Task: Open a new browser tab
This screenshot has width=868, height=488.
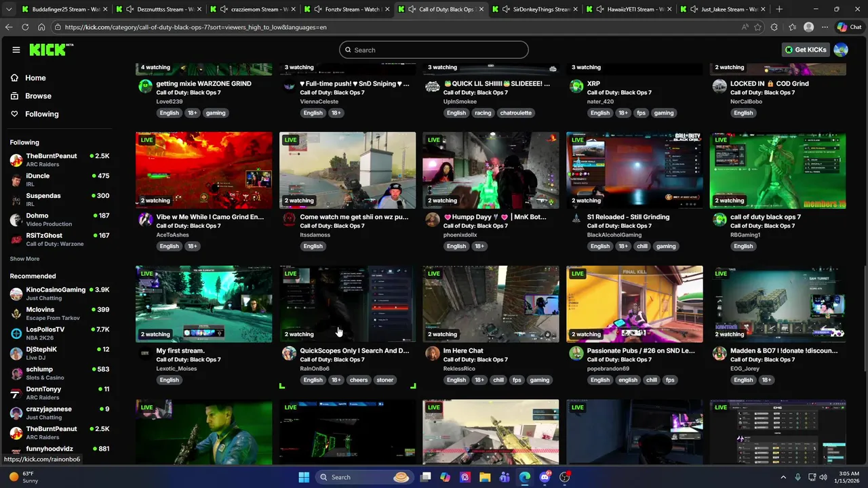Action: [x=779, y=9]
